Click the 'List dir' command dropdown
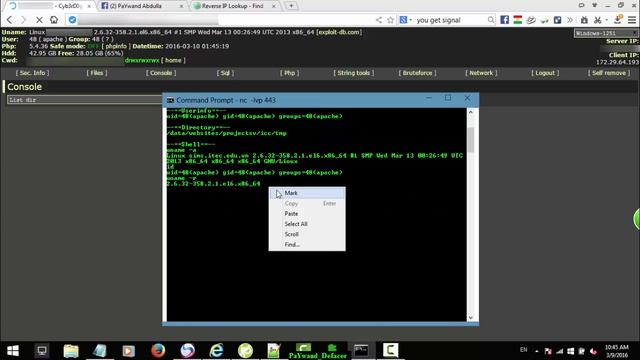 pyautogui.click(x=85, y=100)
